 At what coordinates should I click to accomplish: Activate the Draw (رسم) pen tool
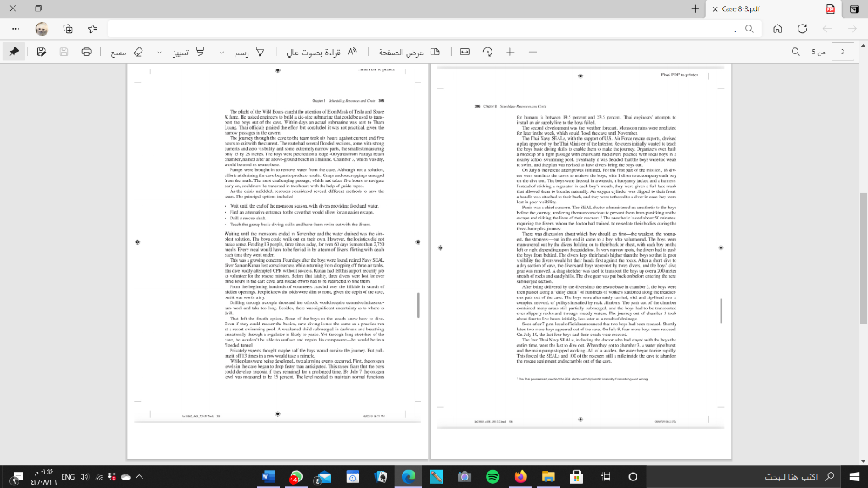point(250,52)
